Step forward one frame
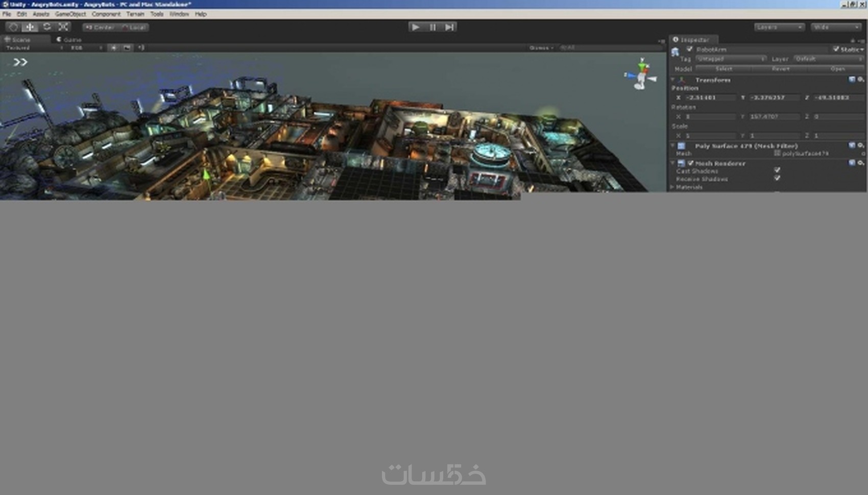Image resolution: width=868 pixels, height=495 pixels. click(449, 27)
